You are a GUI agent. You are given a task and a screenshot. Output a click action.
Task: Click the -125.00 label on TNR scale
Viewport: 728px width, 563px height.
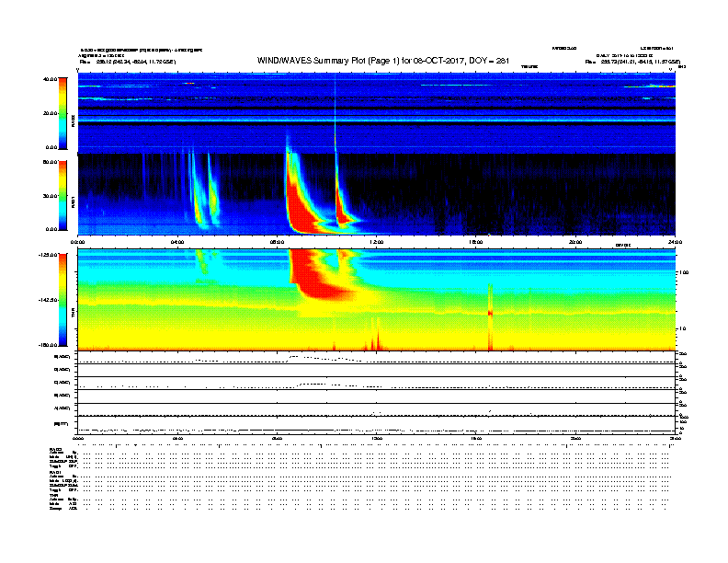click(49, 255)
